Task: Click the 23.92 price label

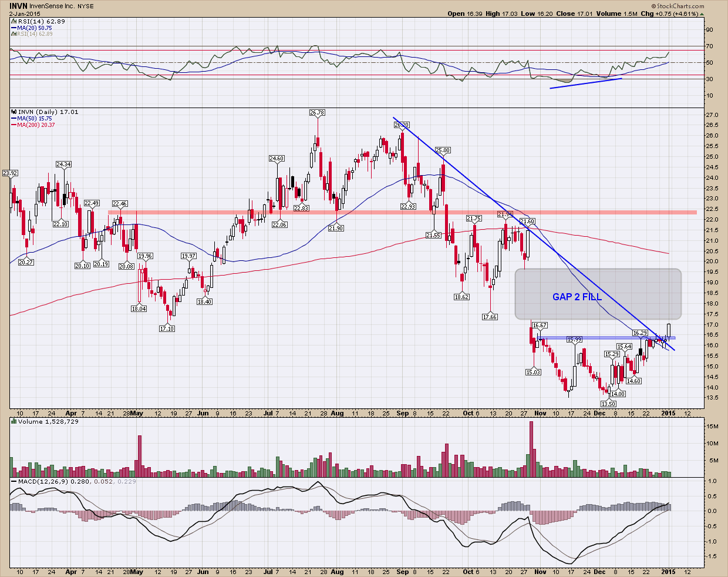Action: (x=10, y=173)
